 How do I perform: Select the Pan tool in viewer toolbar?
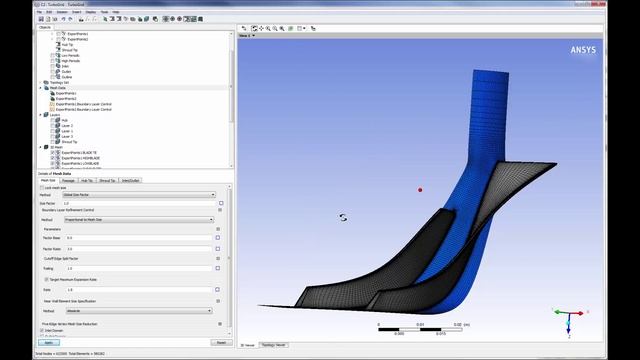pyautogui.click(x=261, y=28)
